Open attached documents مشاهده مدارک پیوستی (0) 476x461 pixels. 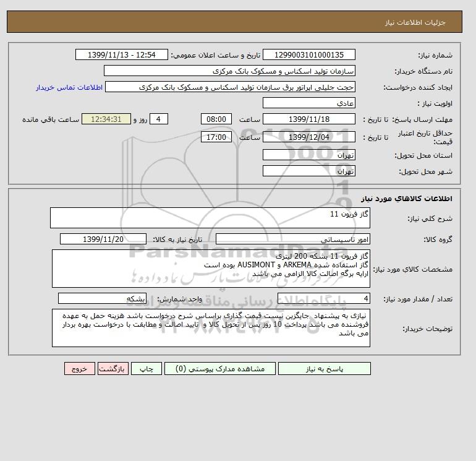tap(220, 368)
